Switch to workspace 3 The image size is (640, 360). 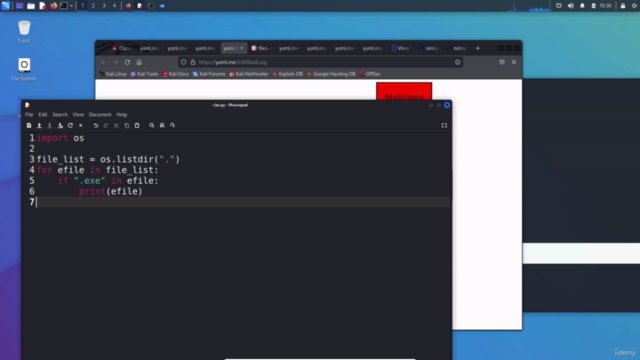point(104,6)
